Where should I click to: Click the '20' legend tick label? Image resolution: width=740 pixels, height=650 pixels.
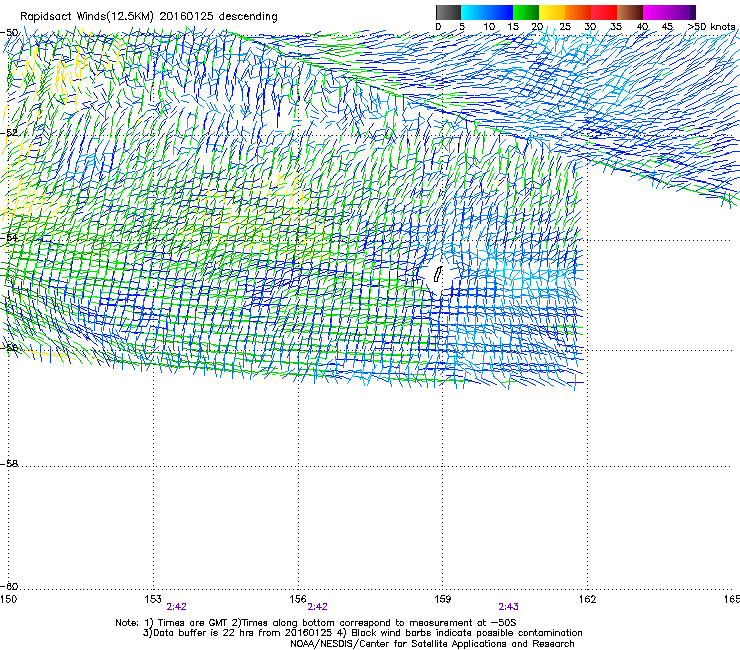coord(537,27)
